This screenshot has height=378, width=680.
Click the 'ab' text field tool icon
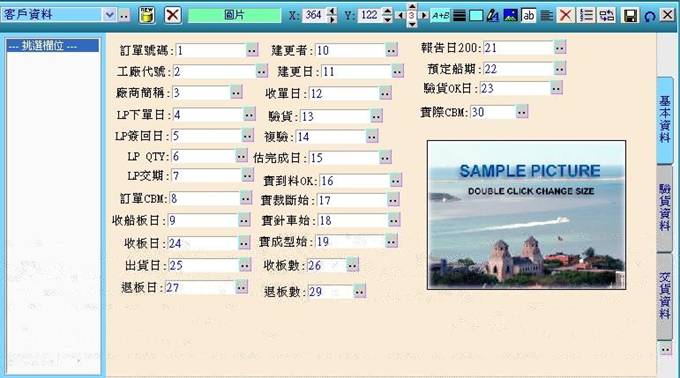click(x=528, y=16)
